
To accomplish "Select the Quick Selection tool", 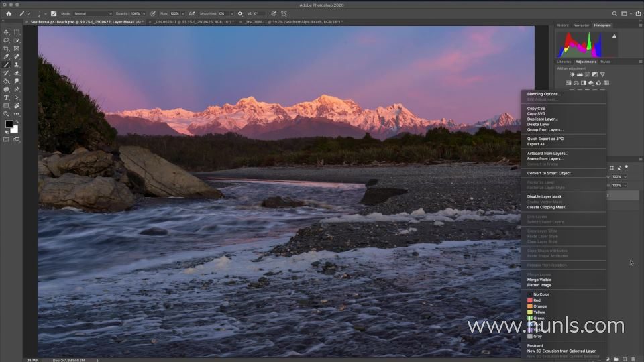I will click(x=17, y=40).
